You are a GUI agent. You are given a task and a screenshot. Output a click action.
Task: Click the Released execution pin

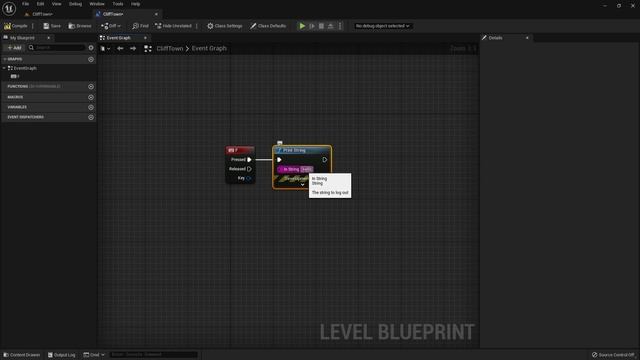249,169
